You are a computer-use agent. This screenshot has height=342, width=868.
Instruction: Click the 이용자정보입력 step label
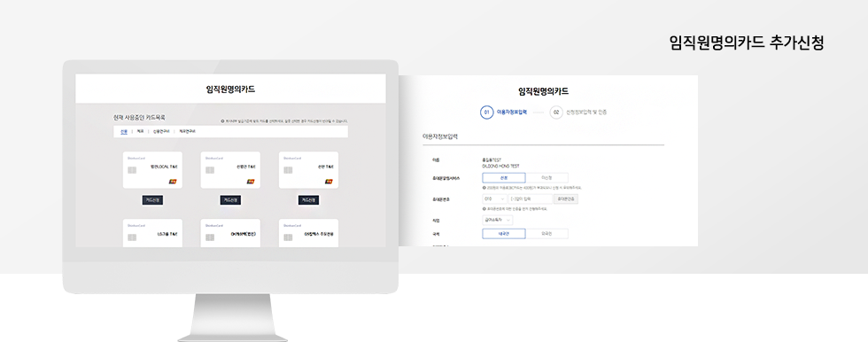pyautogui.click(x=512, y=113)
